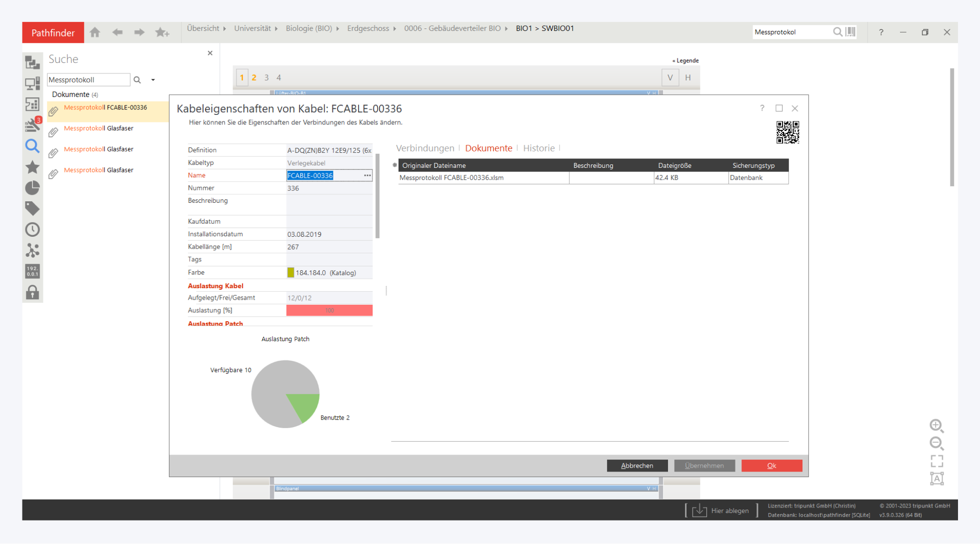The image size is (980, 544).
Task: Open the favorites star in sidebar
Action: click(x=32, y=167)
